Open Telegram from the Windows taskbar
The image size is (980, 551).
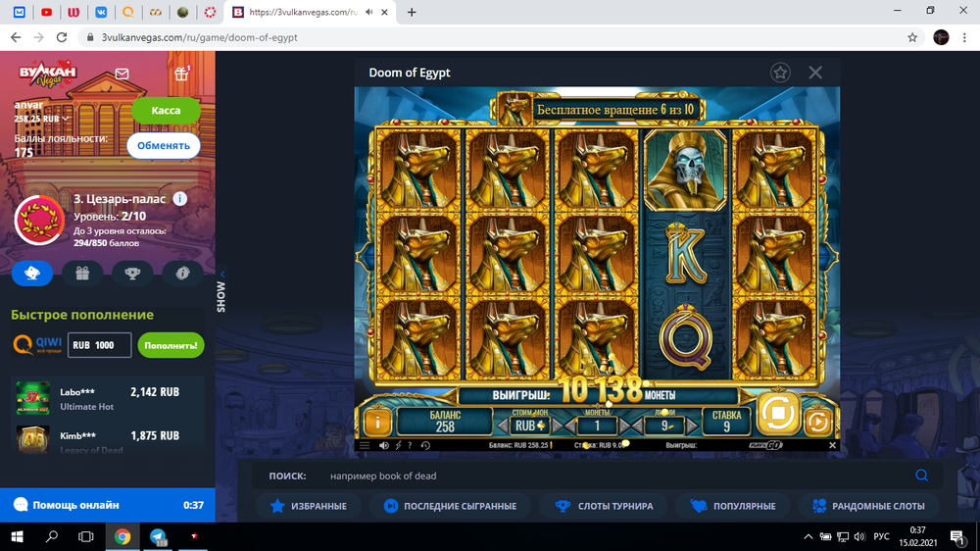point(158,536)
